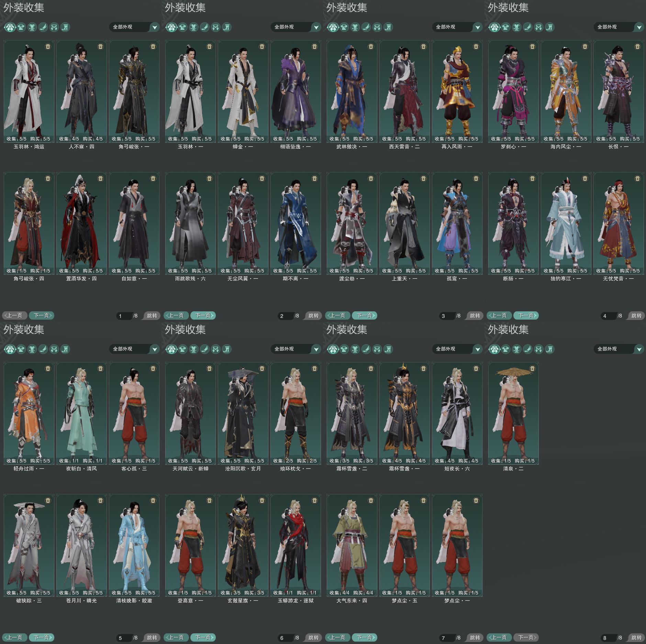Expand the 全部外观 dropdown on page 6 panel
This screenshot has width=646, height=644.
click(x=296, y=349)
